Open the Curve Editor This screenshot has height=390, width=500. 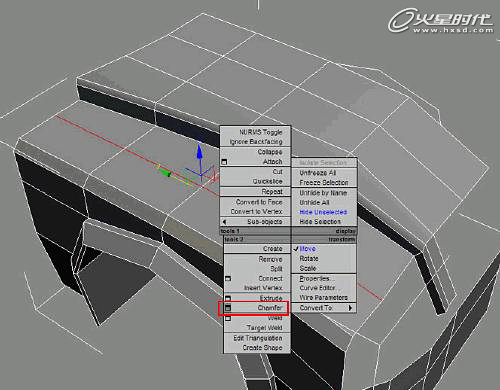(318, 288)
